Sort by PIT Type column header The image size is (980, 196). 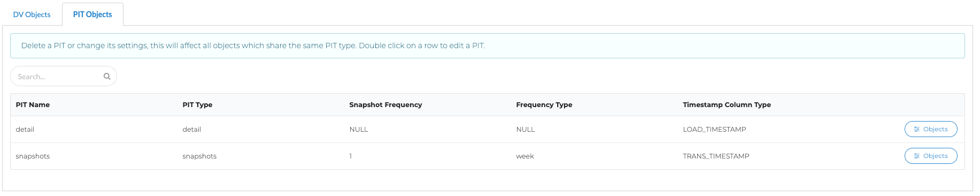197,104
